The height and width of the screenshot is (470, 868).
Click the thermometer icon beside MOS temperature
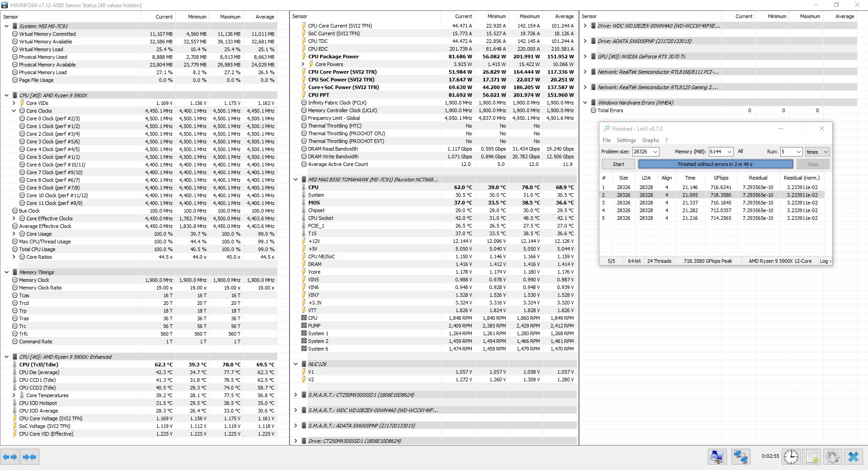[x=304, y=203]
